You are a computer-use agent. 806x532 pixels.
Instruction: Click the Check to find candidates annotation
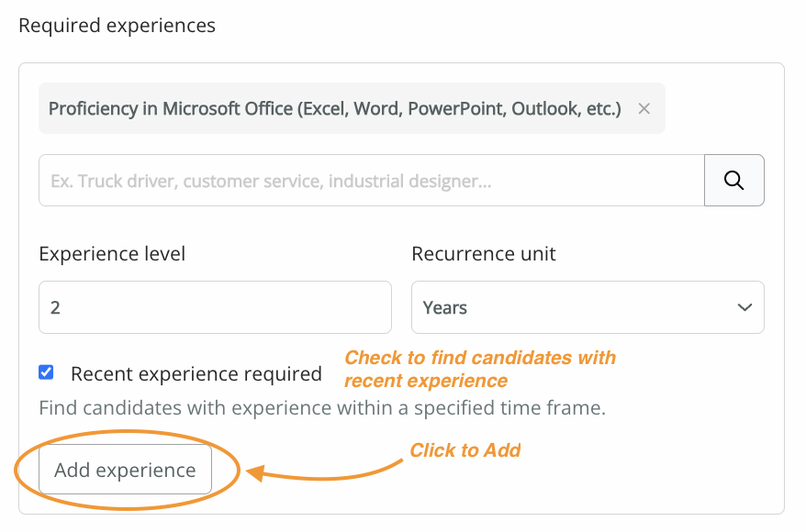(480, 369)
